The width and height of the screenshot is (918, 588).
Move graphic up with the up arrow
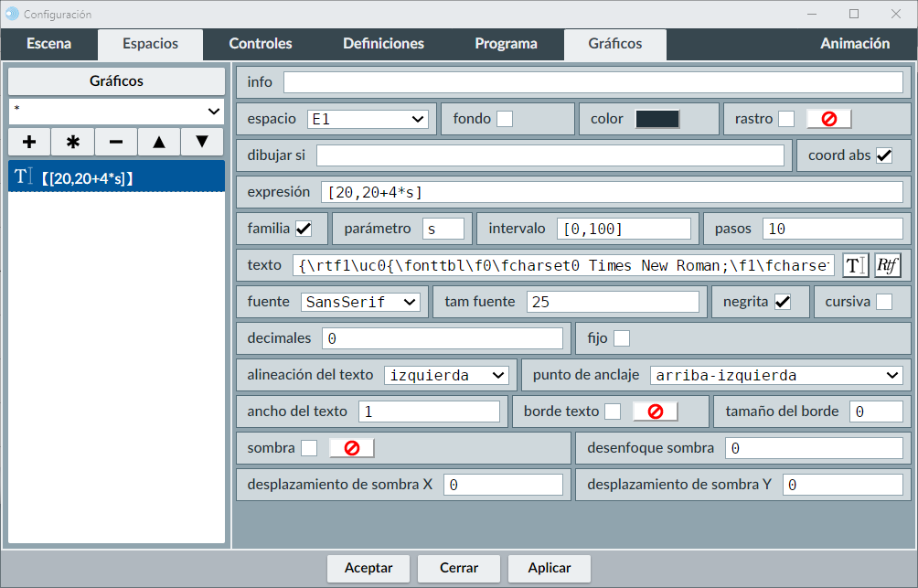point(159,142)
